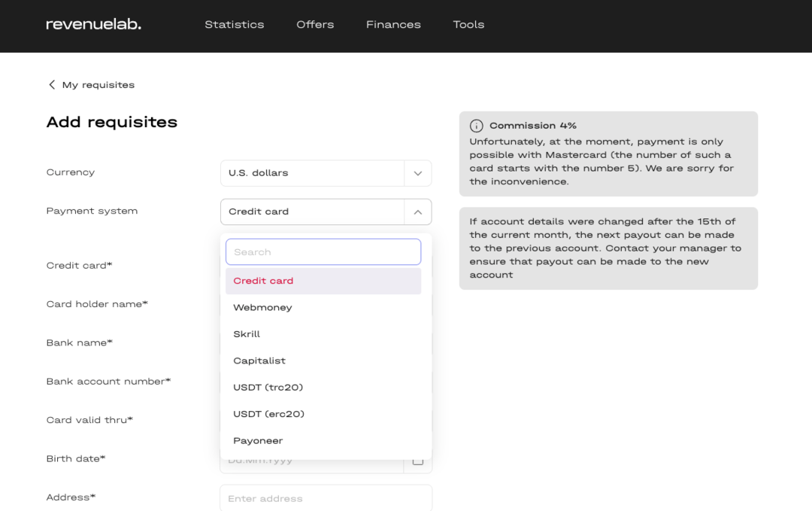Screen dimensions: 812x511
Task: Click the payment system Search field
Action: tap(323, 252)
